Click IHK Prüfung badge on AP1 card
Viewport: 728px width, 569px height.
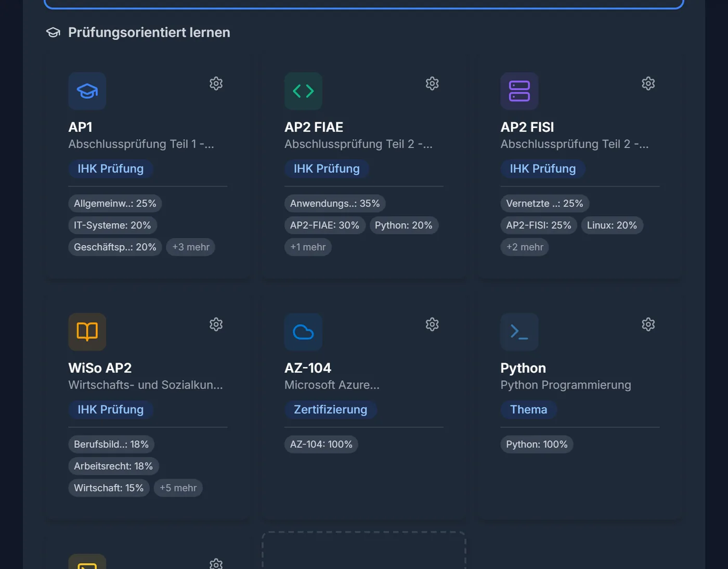tap(111, 169)
